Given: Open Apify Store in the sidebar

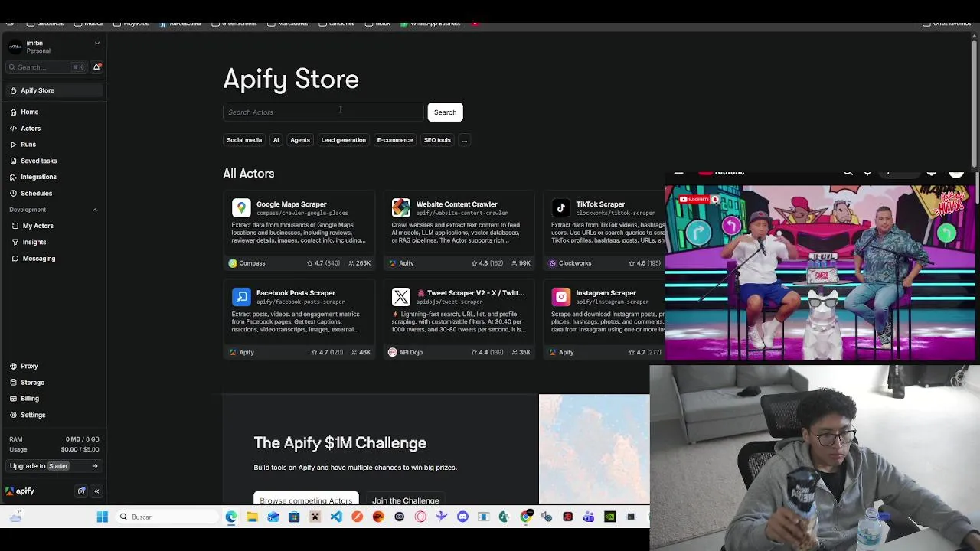Looking at the screenshot, I should click(53, 90).
